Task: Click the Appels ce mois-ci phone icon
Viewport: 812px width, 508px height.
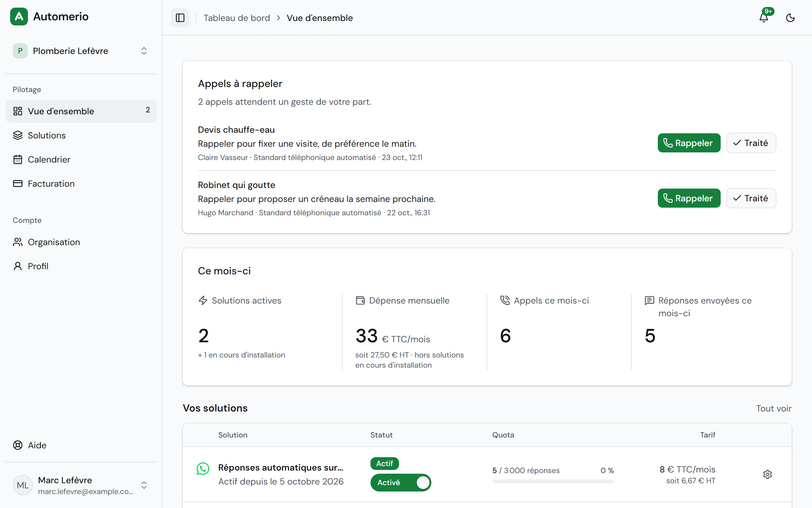Action: [505, 300]
